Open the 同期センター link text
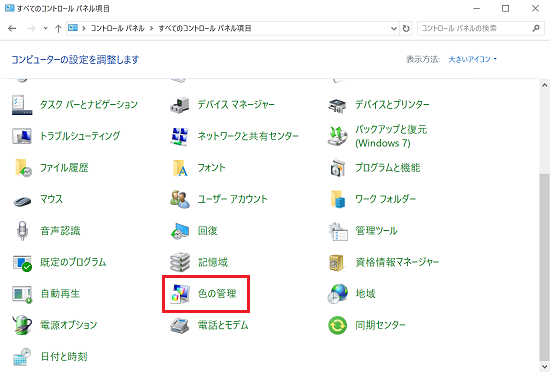 (380, 325)
